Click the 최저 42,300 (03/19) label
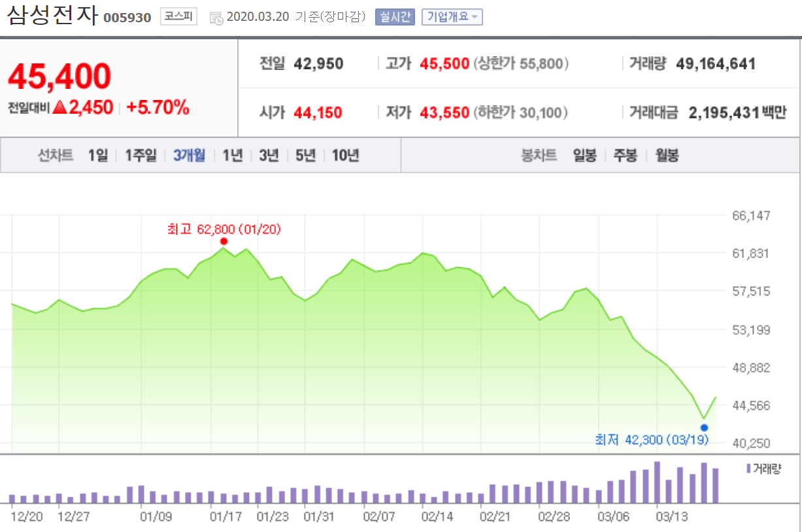Viewport: 802px width, 532px height. [652, 441]
